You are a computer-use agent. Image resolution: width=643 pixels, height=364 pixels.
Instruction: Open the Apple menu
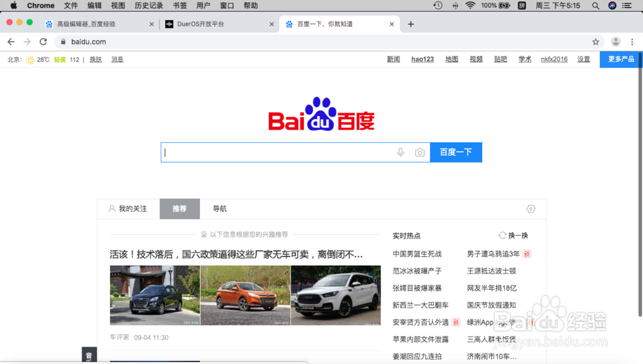coord(14,5)
